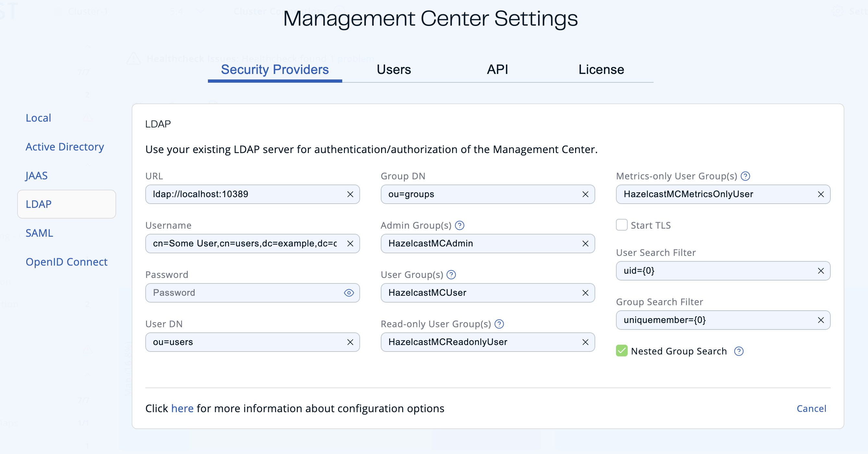Open the Read-only User Group(s) help tooltip
The image size is (868, 454).
click(x=500, y=324)
